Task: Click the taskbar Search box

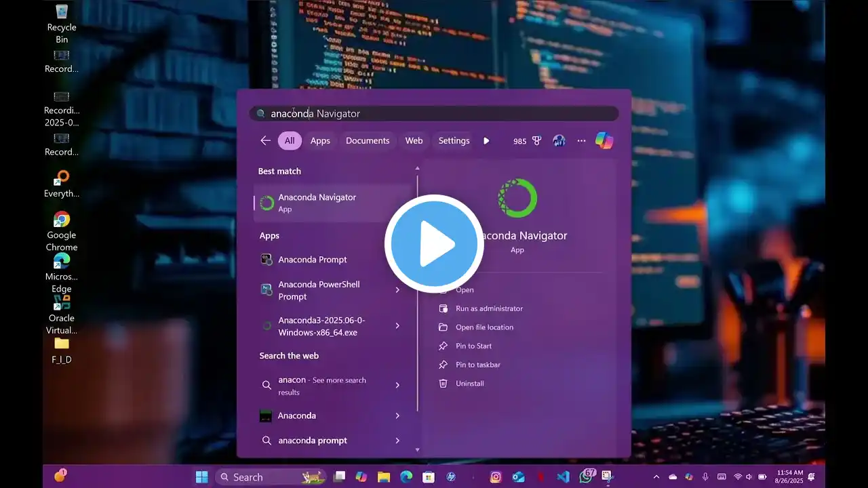Action: (x=270, y=477)
